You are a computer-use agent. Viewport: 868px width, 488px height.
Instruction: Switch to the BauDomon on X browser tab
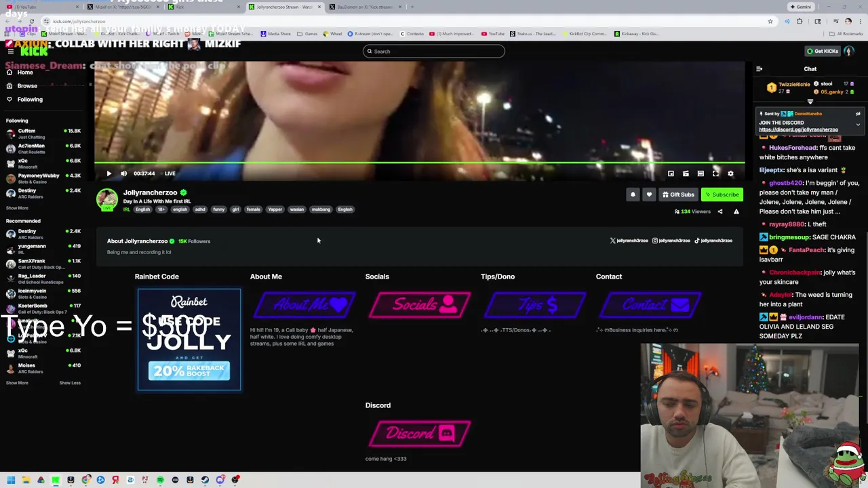[x=365, y=7]
